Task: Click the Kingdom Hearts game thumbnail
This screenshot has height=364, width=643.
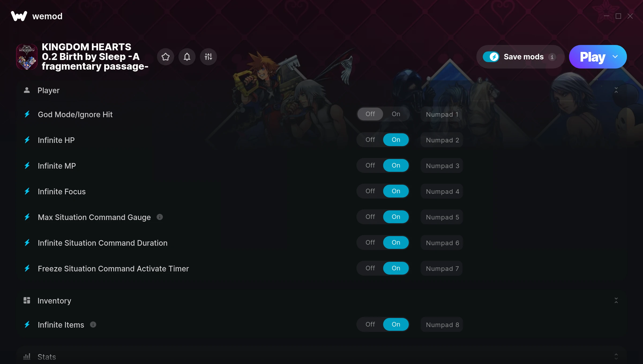Action: click(27, 57)
